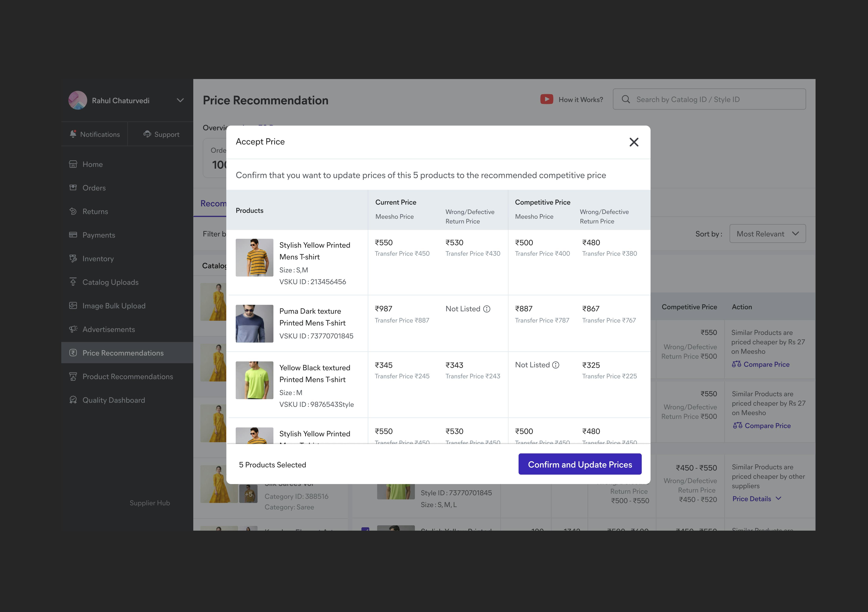
Task: Click 'Category ID: 388516' text
Action: (296, 496)
